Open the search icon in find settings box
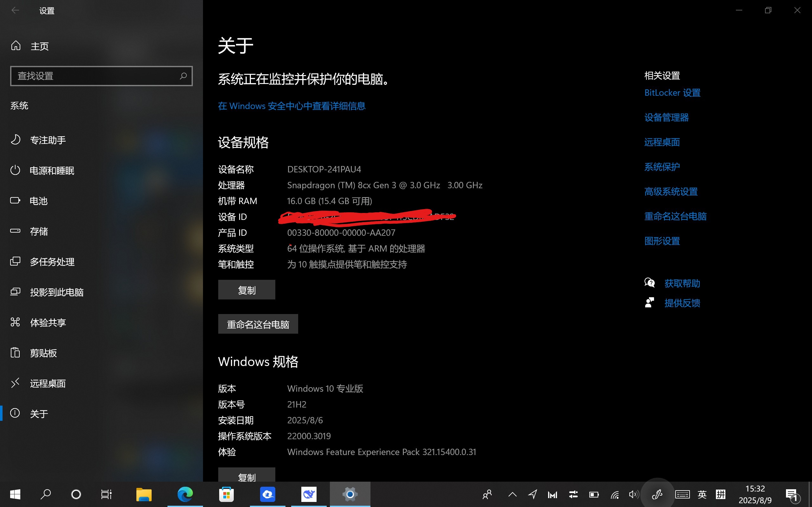 pos(183,76)
